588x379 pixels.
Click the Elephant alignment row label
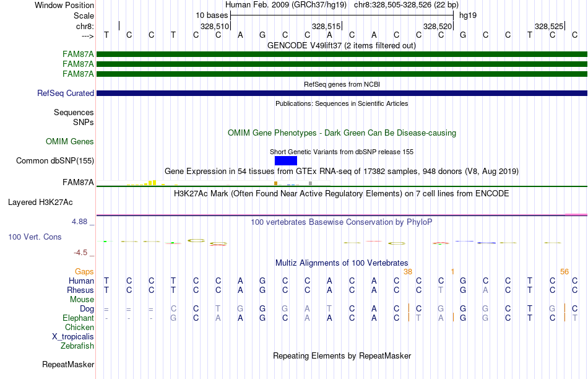click(x=78, y=318)
